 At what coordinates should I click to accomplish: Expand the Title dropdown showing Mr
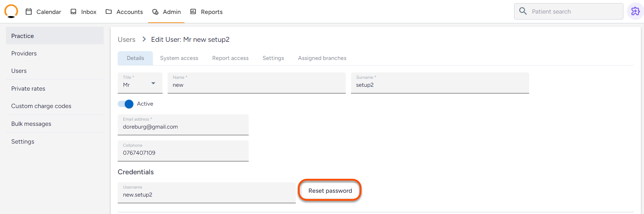(x=140, y=83)
